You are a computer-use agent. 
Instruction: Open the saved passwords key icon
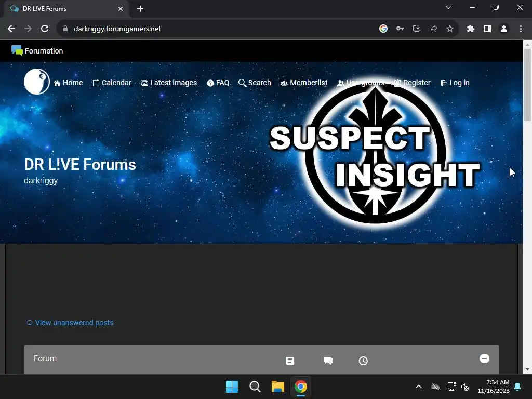pyautogui.click(x=400, y=29)
